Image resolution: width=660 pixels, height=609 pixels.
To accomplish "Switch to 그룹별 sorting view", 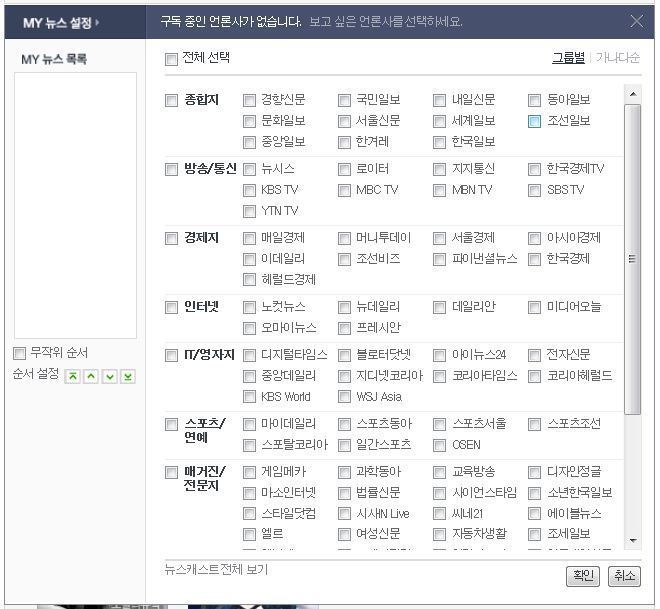I will (x=568, y=58).
